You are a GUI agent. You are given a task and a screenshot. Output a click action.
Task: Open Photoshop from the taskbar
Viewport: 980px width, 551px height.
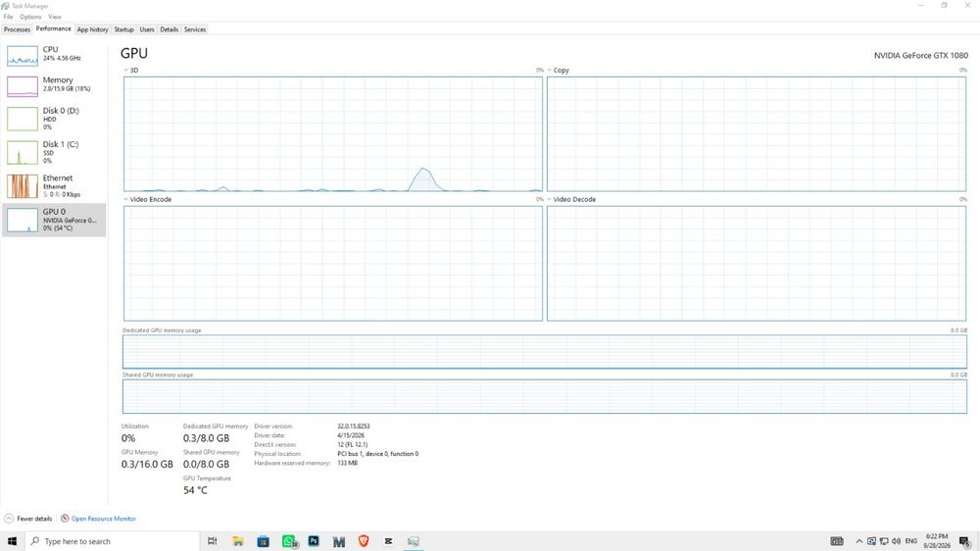click(x=314, y=541)
